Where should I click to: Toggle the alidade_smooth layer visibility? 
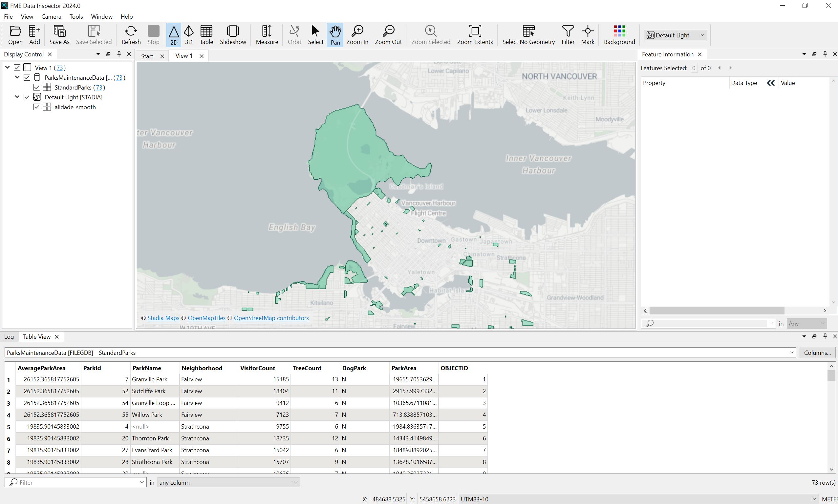37,107
